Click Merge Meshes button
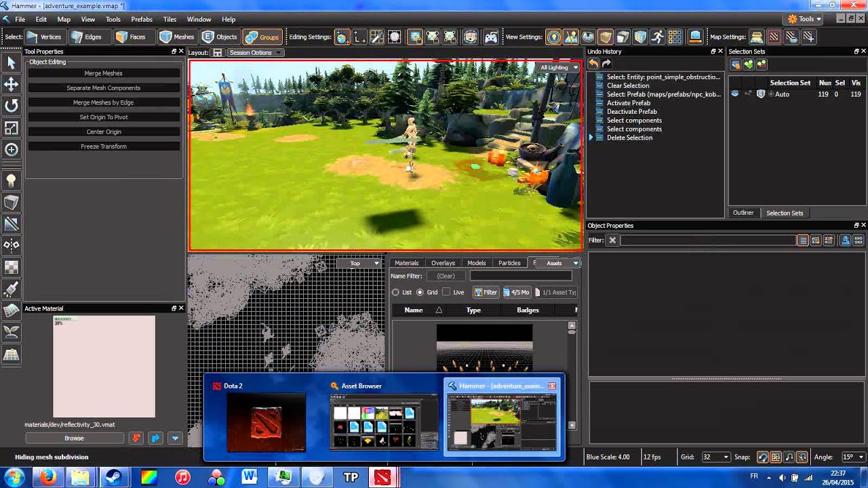The image size is (868, 488). 104,73
